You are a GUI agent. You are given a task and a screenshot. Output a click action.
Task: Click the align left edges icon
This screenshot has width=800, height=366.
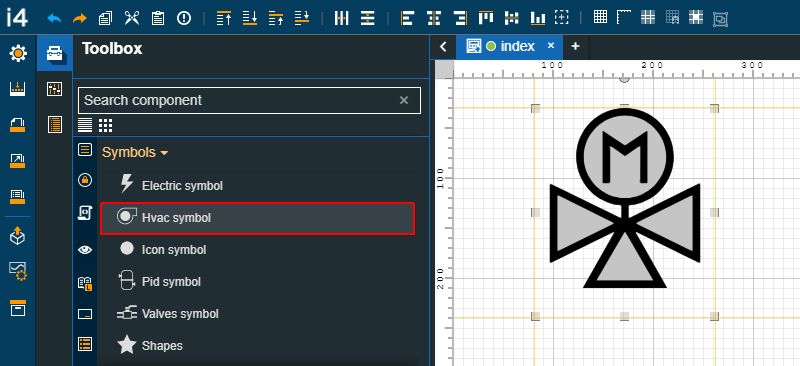[407, 18]
